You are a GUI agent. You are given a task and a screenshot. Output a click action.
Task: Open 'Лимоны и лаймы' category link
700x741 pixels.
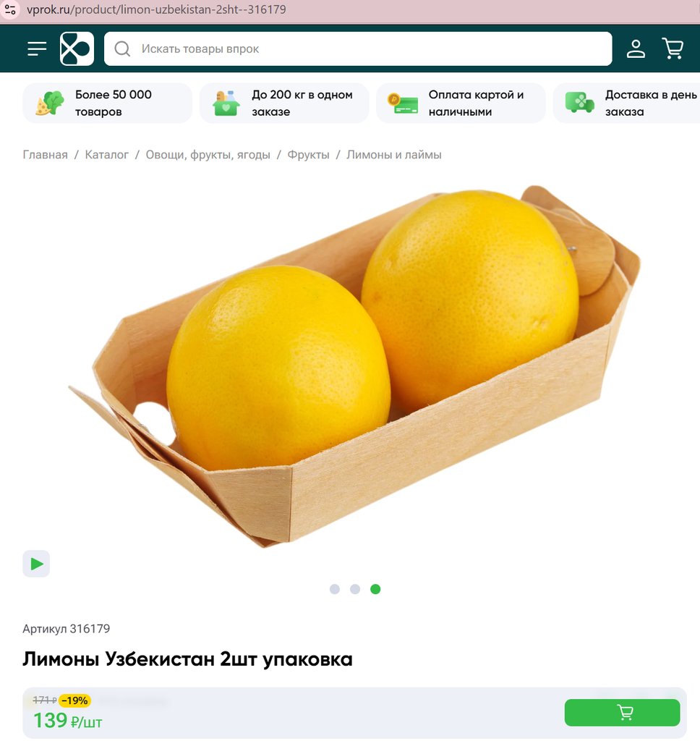(x=394, y=155)
